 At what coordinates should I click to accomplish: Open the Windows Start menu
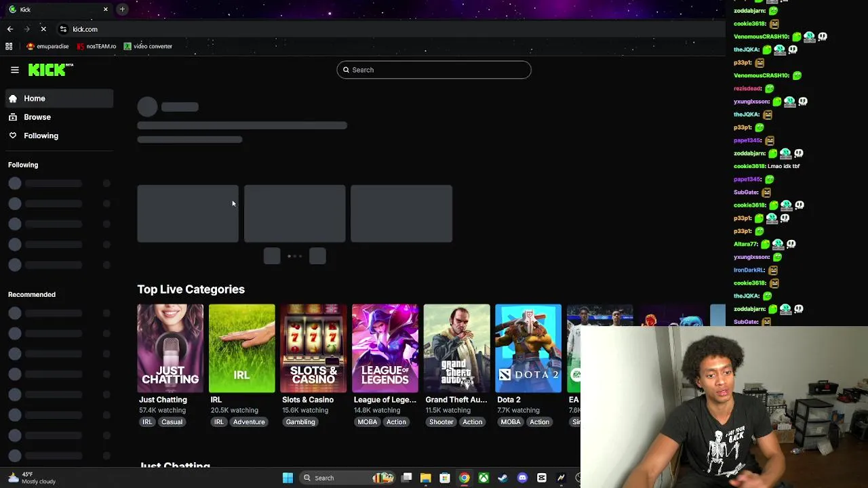pyautogui.click(x=288, y=478)
